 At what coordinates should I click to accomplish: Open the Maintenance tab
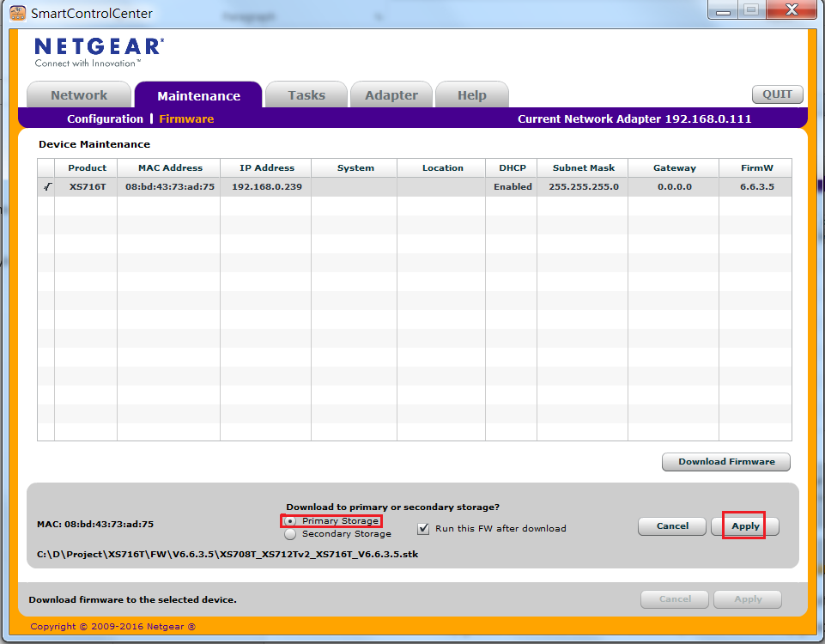click(x=198, y=95)
